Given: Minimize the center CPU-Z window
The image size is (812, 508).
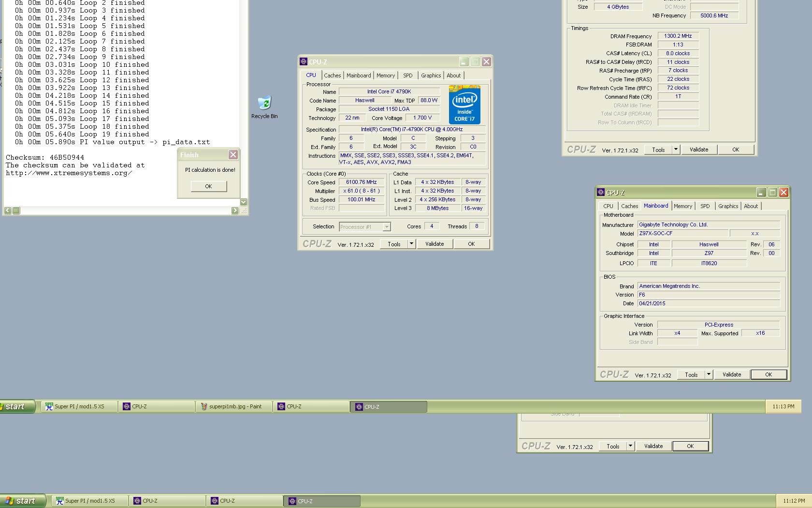Looking at the screenshot, I should 464,61.
